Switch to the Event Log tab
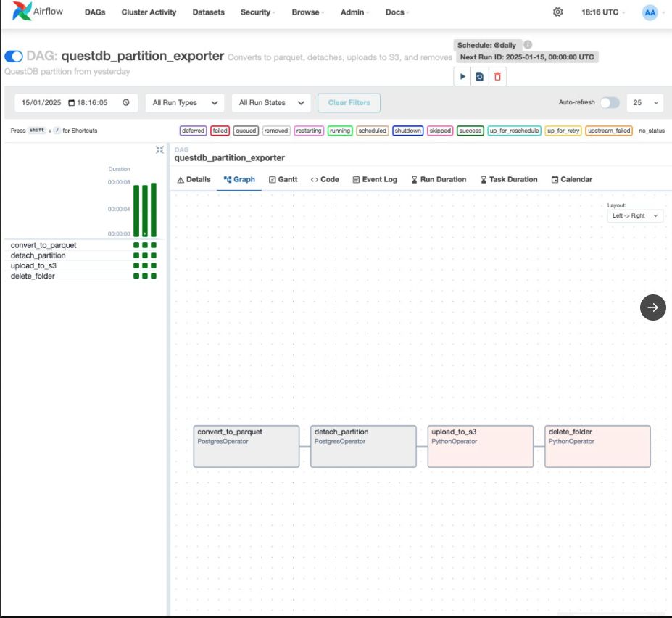The image size is (672, 618). pyautogui.click(x=375, y=179)
